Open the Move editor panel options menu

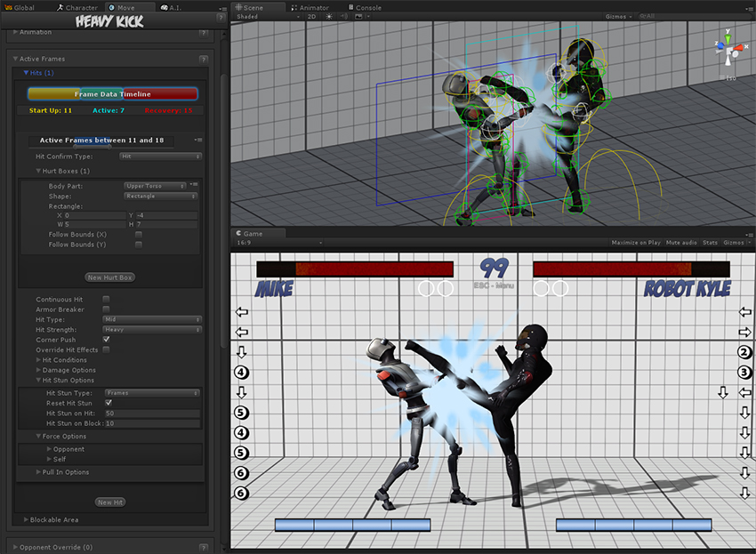(x=222, y=8)
